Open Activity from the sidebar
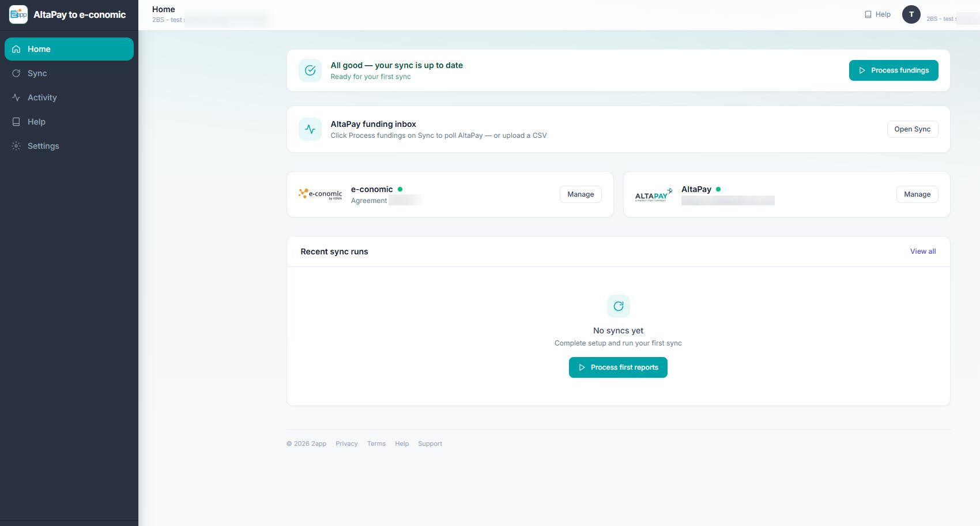 coord(69,97)
